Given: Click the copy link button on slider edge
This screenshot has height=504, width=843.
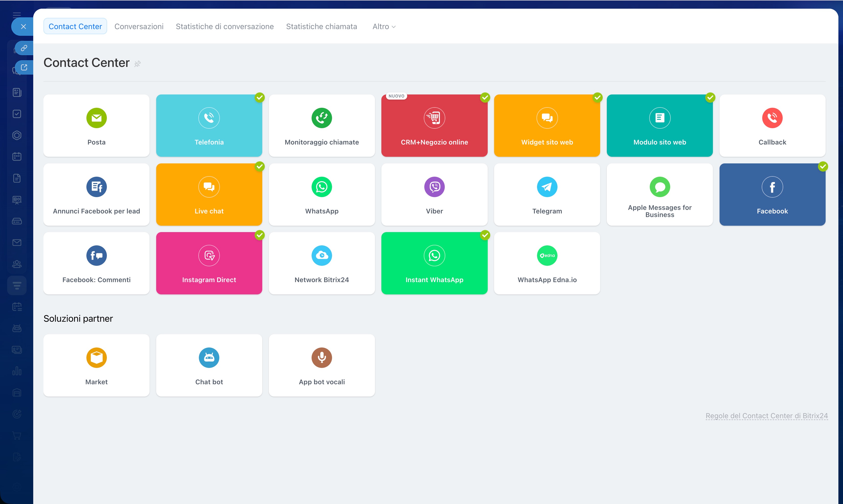Looking at the screenshot, I should coord(24,48).
